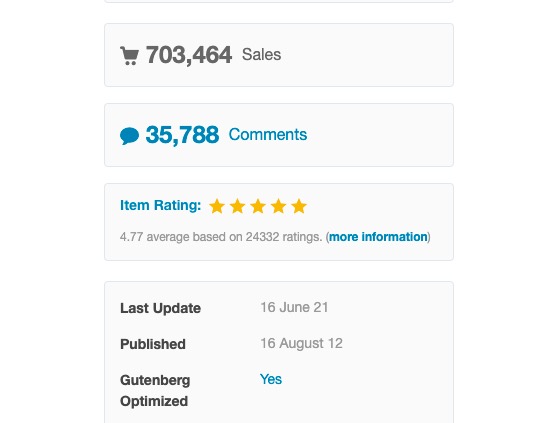The image size is (549, 423).
Task: Open the Comments text link
Action: pos(268,135)
